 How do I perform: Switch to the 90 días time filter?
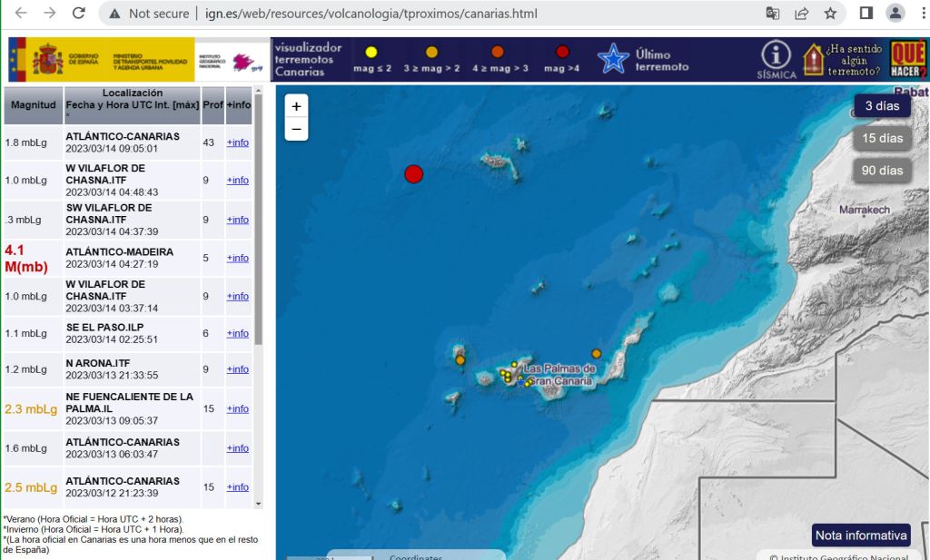[x=882, y=170]
